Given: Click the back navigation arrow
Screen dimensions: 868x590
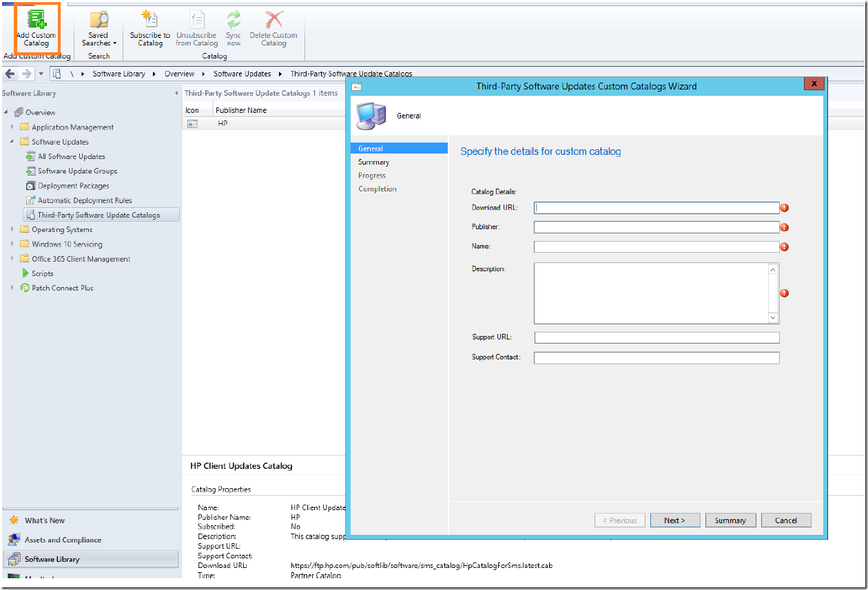Looking at the screenshot, I should pyautogui.click(x=10, y=74).
